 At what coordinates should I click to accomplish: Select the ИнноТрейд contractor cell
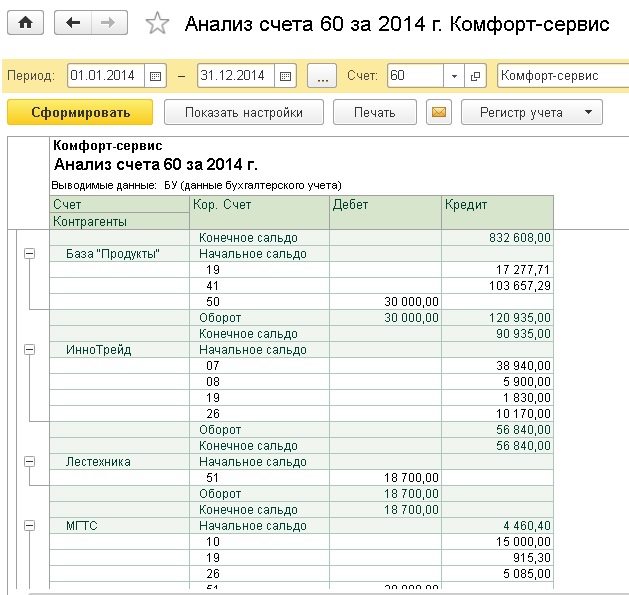(120, 349)
